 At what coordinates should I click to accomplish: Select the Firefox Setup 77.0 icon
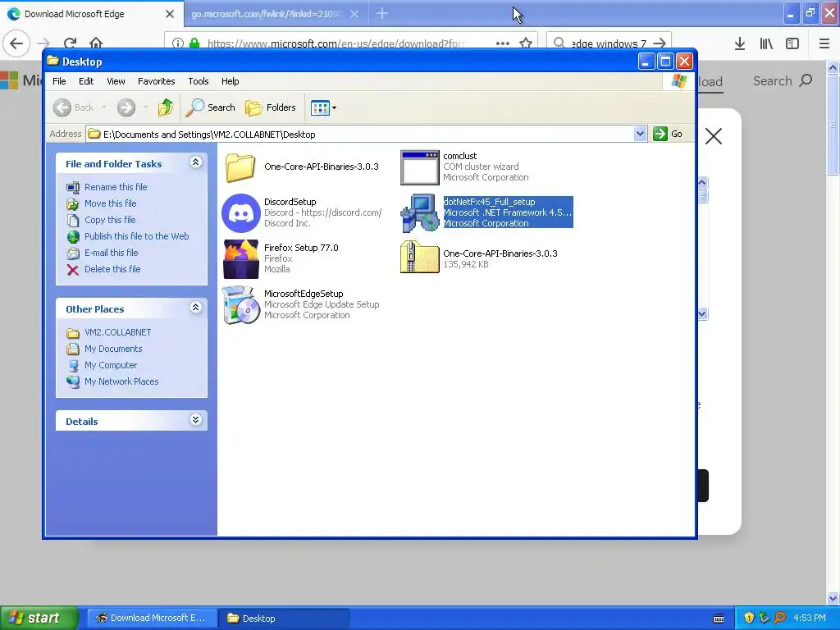240,259
